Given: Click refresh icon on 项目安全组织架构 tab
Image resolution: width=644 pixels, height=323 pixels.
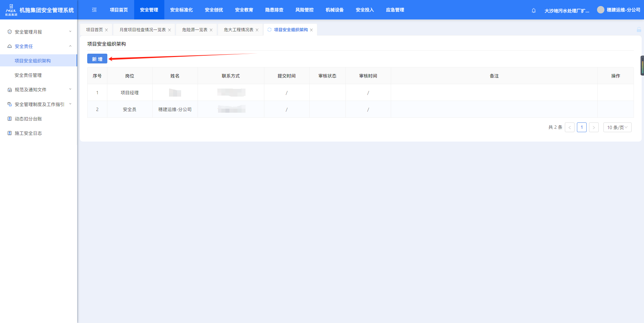Looking at the screenshot, I should coord(269,30).
